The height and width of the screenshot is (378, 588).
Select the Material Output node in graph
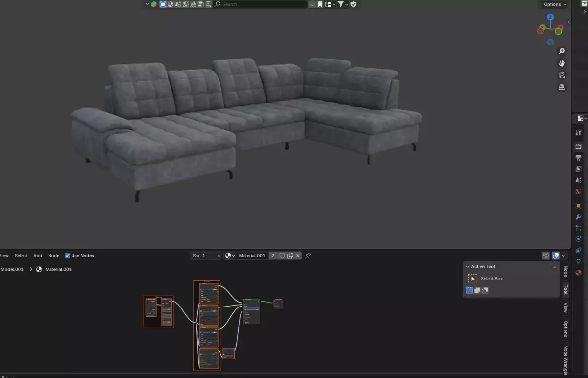[278, 304]
